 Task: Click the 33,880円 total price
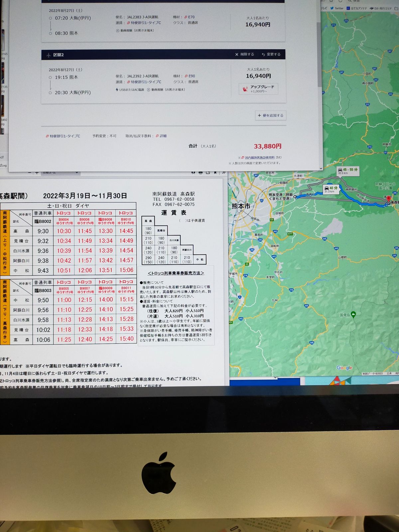pyautogui.click(x=267, y=146)
